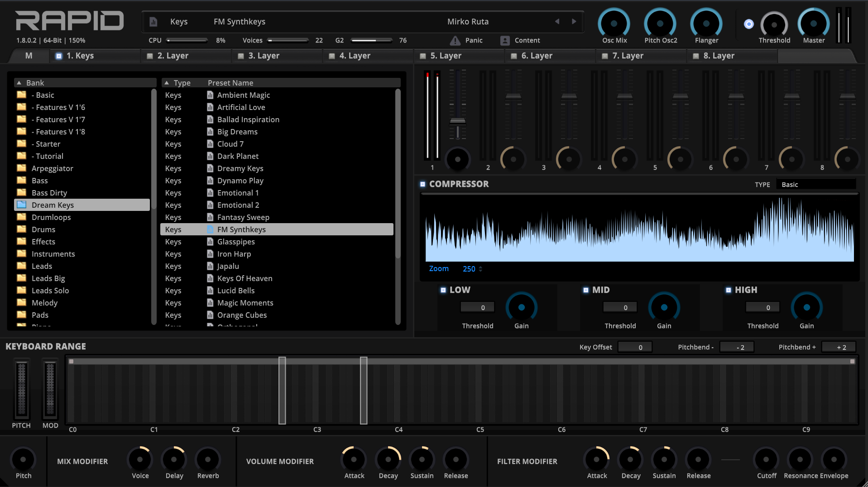
Task: Click the Osc Mix knob
Action: [614, 24]
